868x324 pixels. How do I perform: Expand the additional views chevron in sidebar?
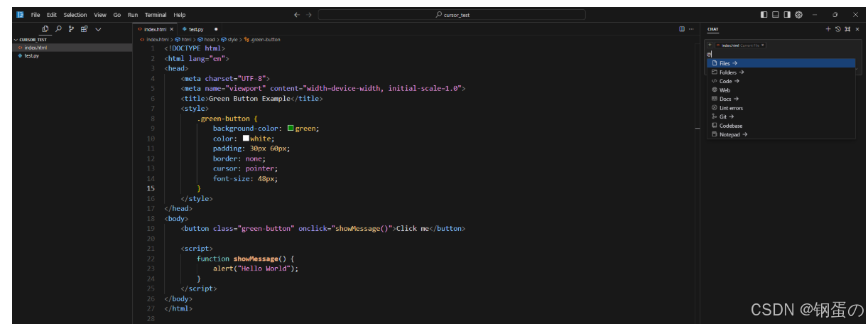pyautogui.click(x=98, y=29)
